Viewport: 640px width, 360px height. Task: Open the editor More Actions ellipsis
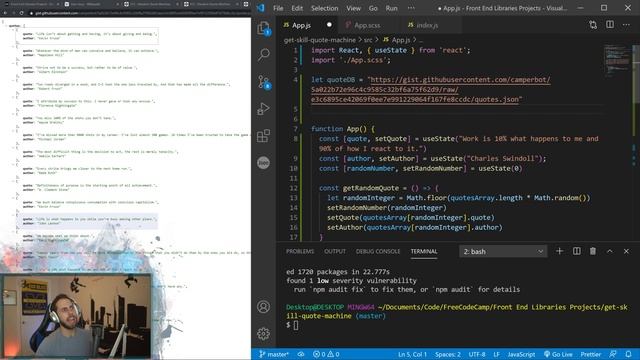[626, 25]
